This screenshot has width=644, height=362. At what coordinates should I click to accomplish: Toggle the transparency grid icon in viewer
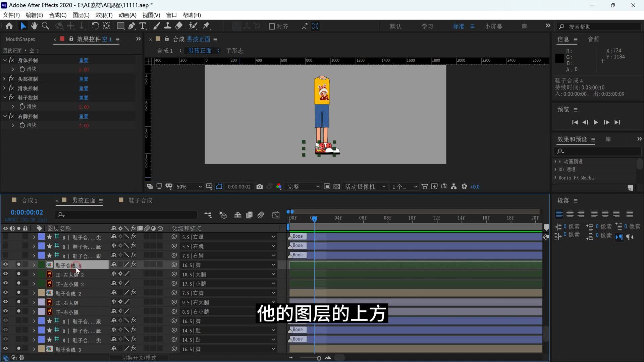click(337, 187)
